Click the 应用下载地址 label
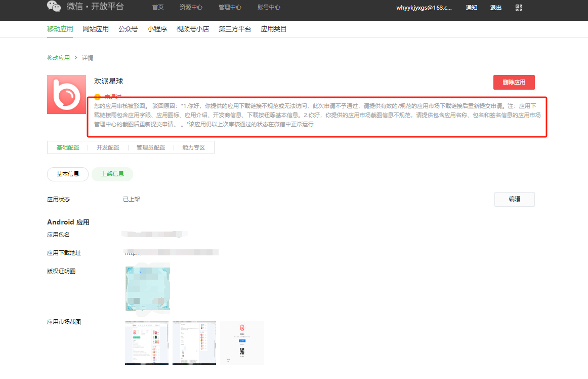Image resolution: width=588 pixels, height=379 pixels. 64,253
